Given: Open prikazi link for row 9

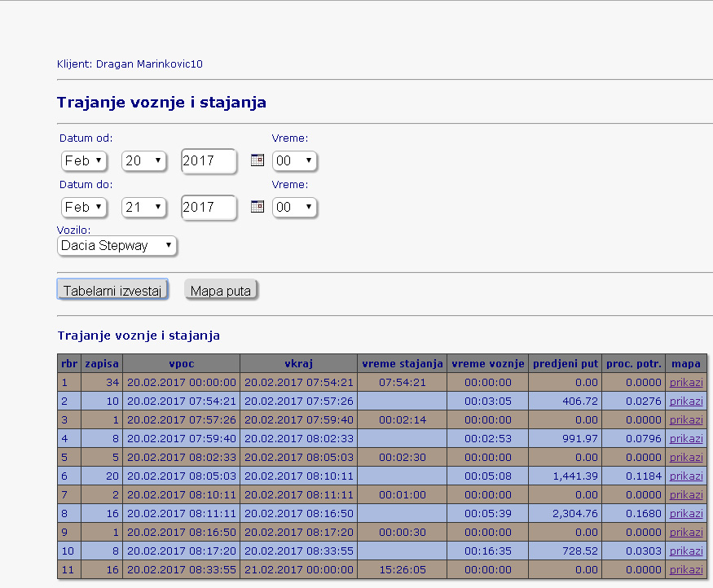Looking at the screenshot, I should (x=686, y=532).
